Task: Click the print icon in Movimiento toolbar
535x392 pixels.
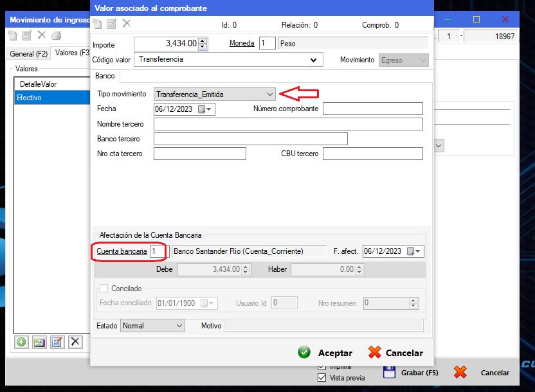Action: 57,35
